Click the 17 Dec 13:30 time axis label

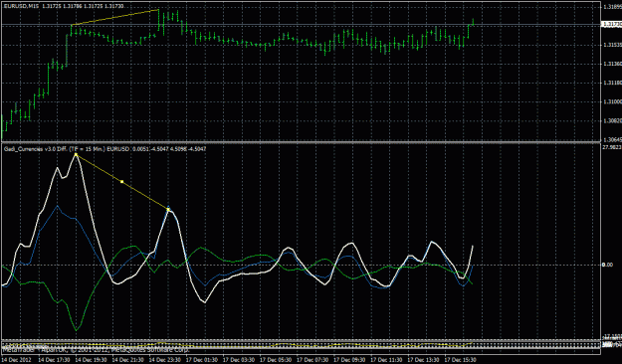(x=423, y=360)
